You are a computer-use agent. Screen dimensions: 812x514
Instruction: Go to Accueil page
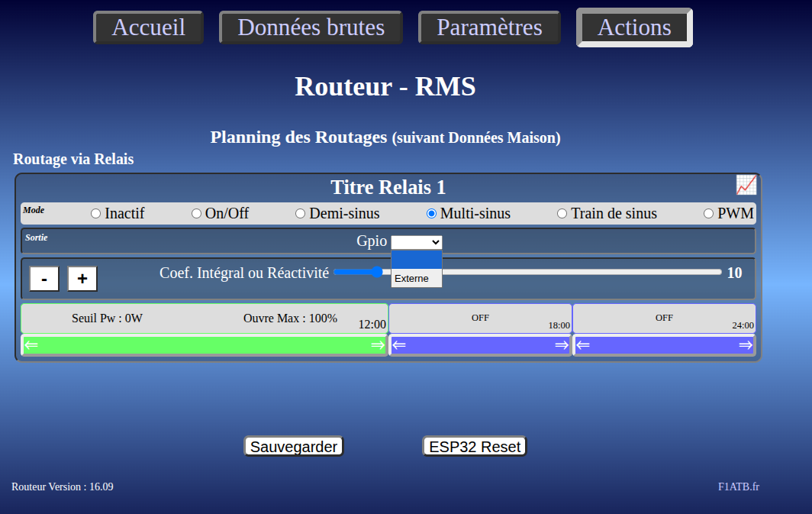(149, 27)
